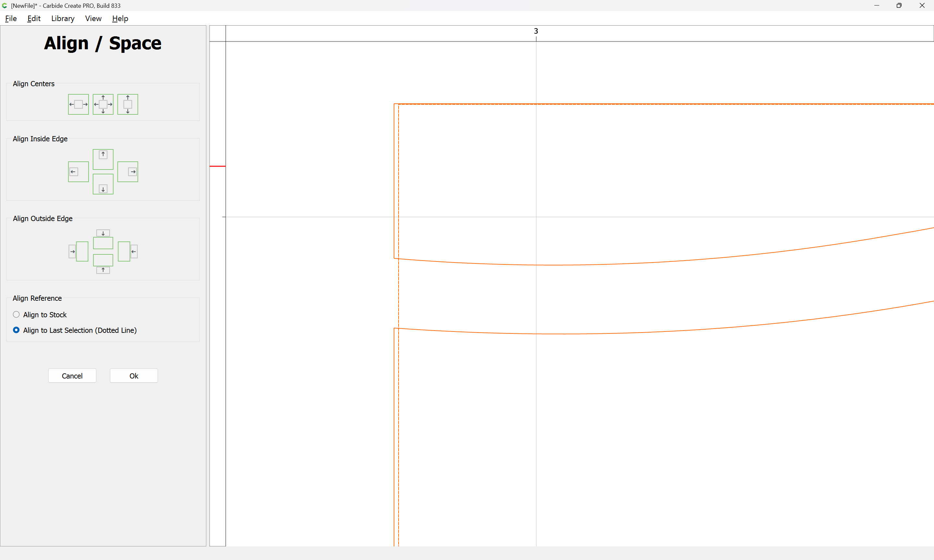Align inside edge to top
This screenshot has width=934, height=560.
103,159
